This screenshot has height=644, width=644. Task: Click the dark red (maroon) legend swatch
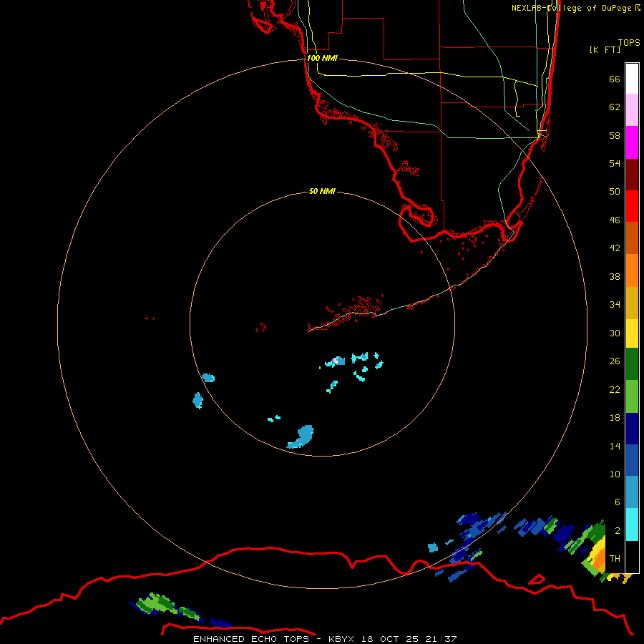coord(632,175)
